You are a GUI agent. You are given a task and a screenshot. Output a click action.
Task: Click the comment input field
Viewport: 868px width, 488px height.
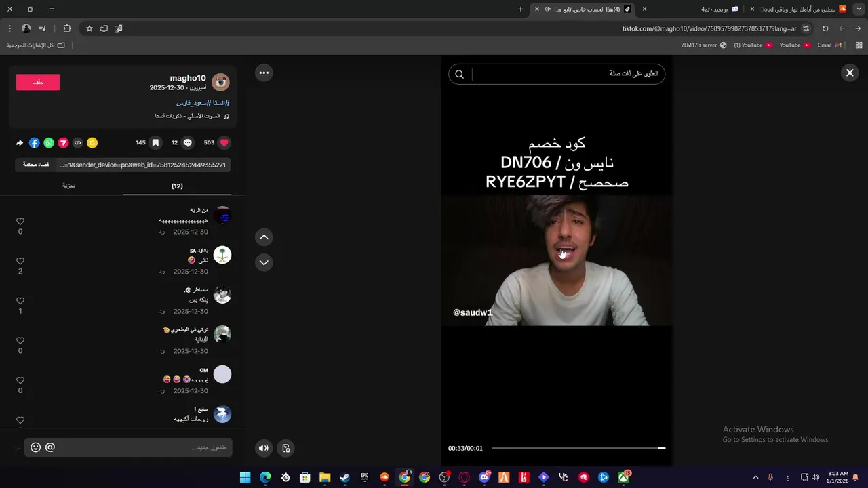pos(145,447)
